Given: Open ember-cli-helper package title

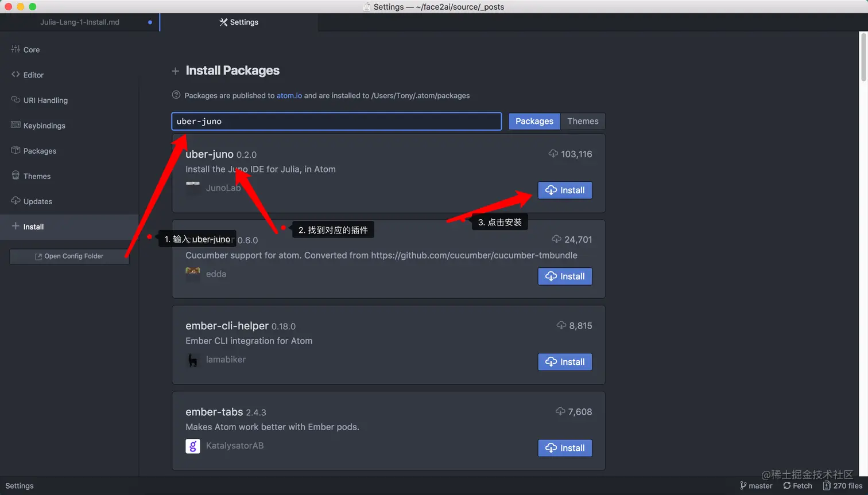Looking at the screenshot, I should pos(227,326).
